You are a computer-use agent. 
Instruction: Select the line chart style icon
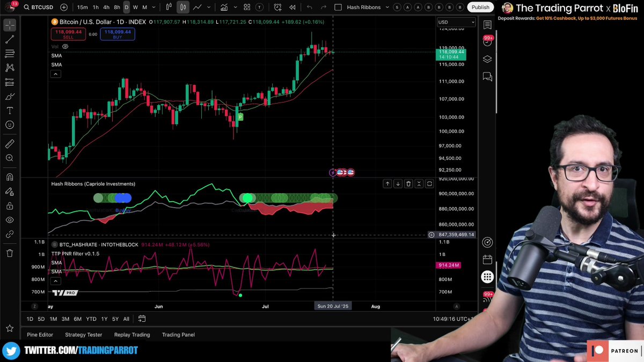pos(197,8)
